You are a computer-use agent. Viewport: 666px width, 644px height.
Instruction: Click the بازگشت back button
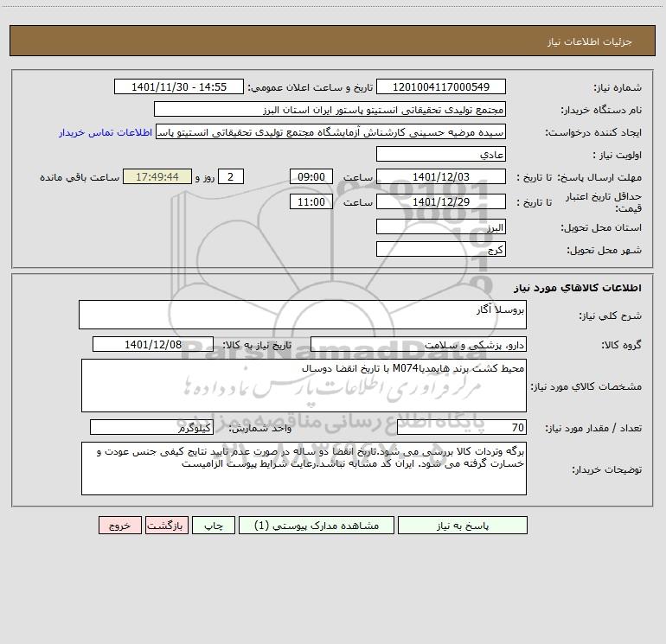166,525
